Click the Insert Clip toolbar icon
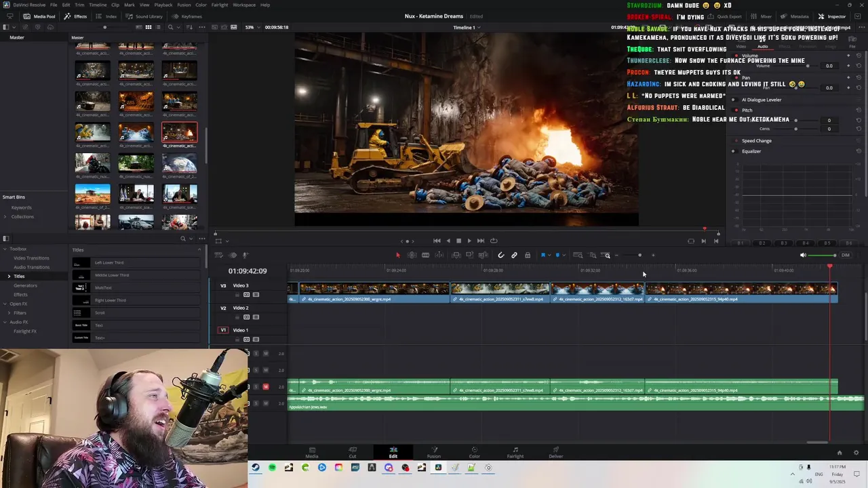The height and width of the screenshot is (488, 868). 456,255
